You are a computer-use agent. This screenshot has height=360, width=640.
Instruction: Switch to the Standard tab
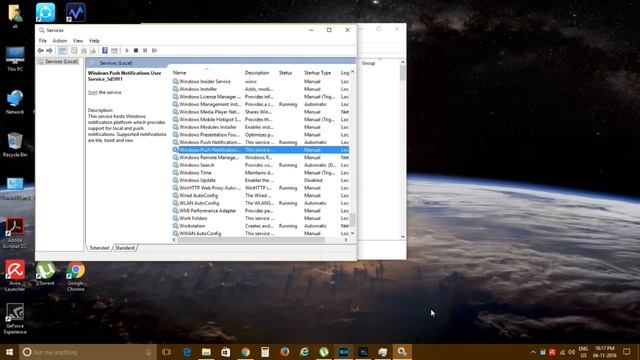[x=125, y=248]
